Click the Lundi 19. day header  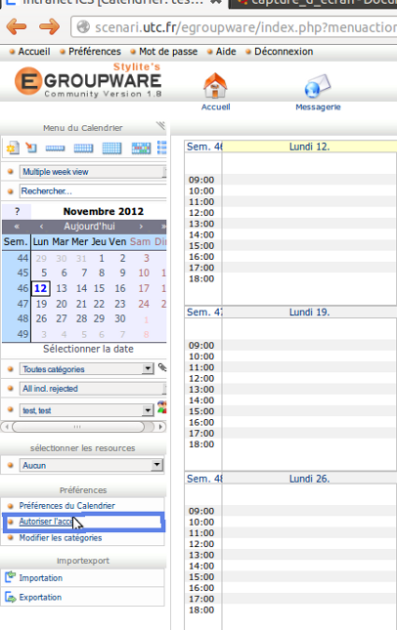tap(309, 312)
